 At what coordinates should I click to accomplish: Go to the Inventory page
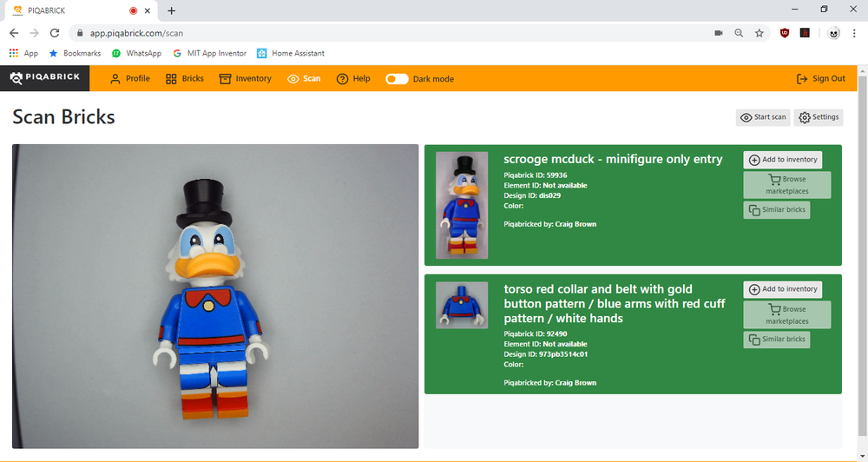point(246,79)
